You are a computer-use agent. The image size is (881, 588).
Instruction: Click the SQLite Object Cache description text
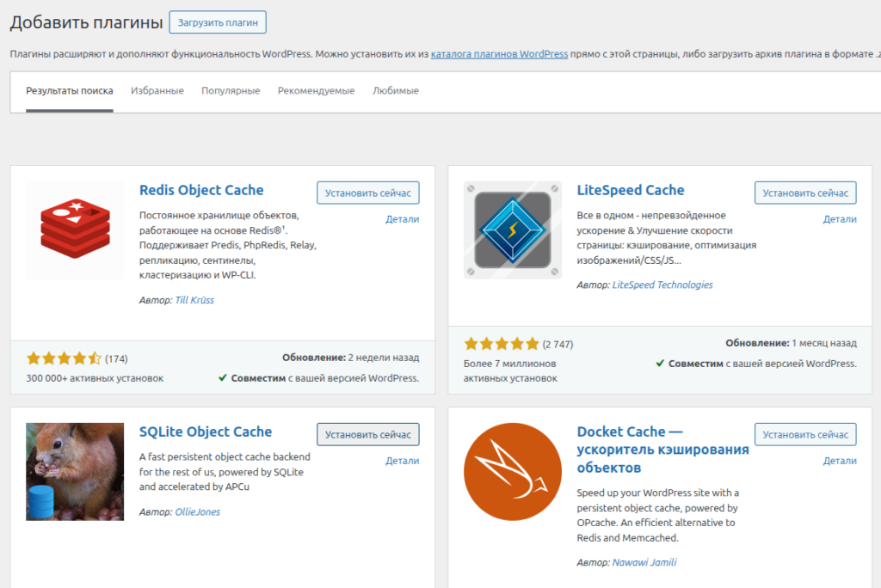[225, 472]
